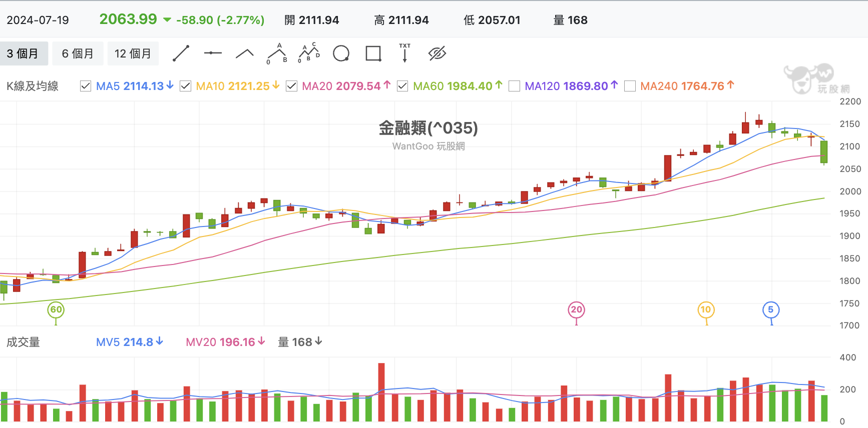This screenshot has height=428, width=868.
Task: Select the horizontal line drawing tool
Action: point(213,53)
